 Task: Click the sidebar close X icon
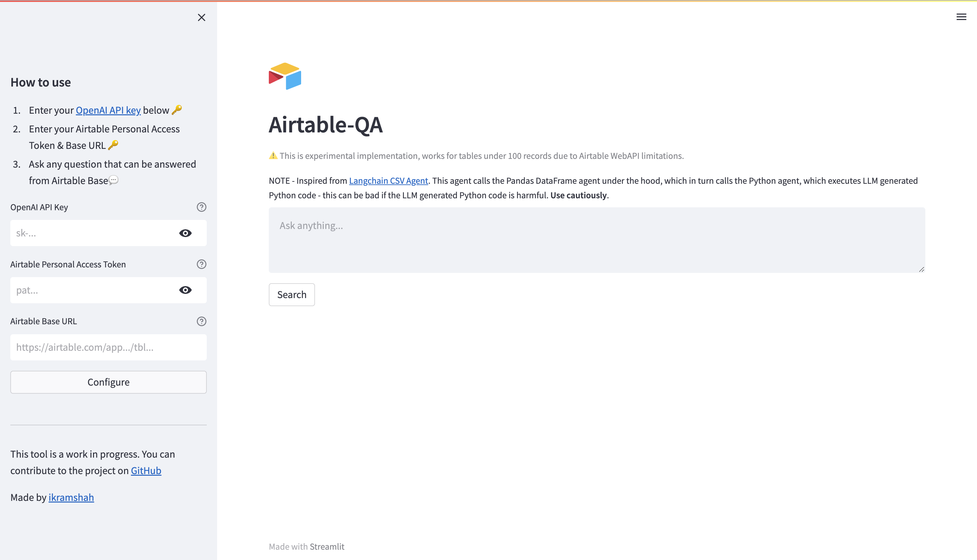[x=201, y=17]
